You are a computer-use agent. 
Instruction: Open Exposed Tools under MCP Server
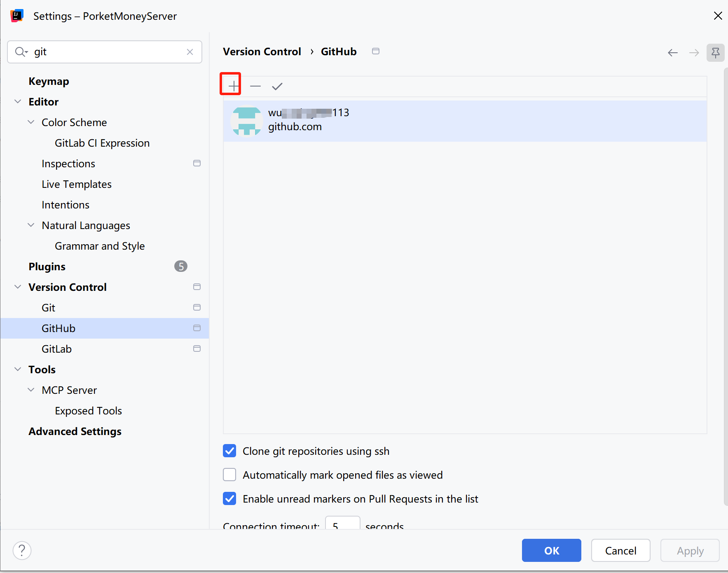click(x=89, y=411)
